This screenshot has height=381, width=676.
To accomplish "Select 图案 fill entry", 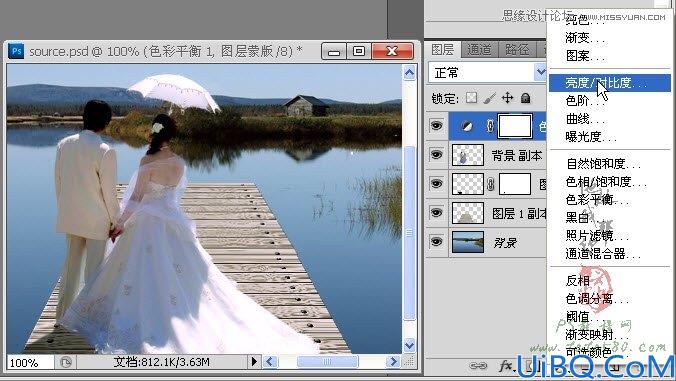I will [585, 56].
